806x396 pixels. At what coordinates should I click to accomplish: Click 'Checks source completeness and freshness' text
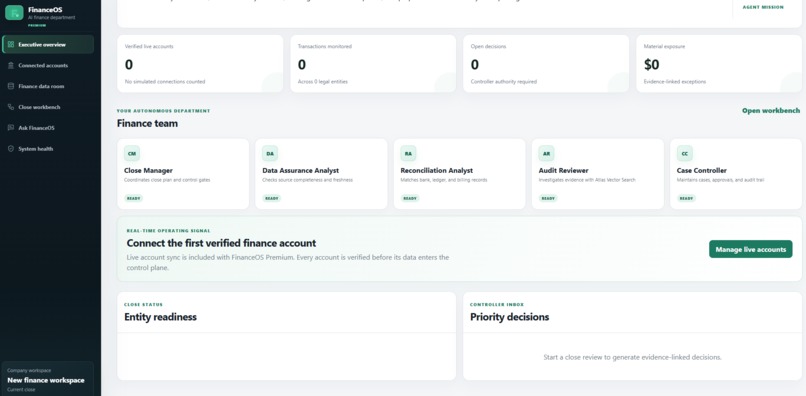coord(307,180)
